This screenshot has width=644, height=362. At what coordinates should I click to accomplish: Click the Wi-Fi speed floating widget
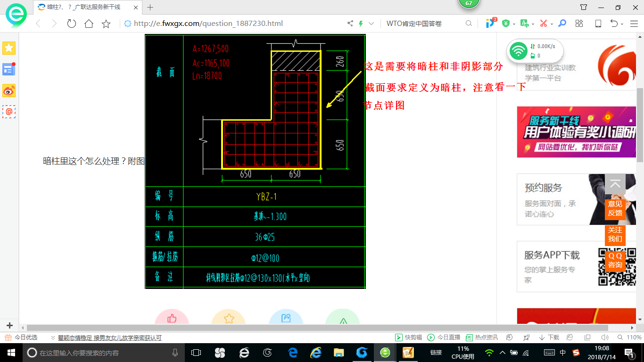coord(535,50)
